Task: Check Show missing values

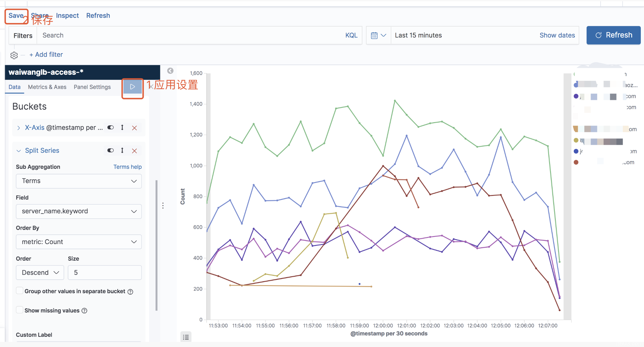Action: coord(20,310)
